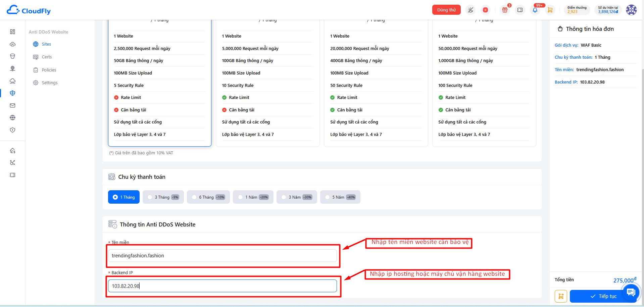Select the 1 Năm billing cycle

(x=253, y=197)
